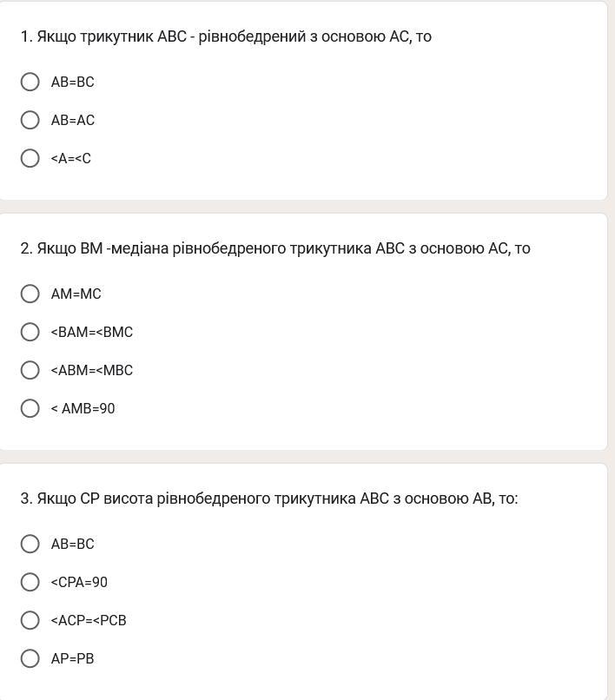Click the AP=PB label text

[72, 658]
